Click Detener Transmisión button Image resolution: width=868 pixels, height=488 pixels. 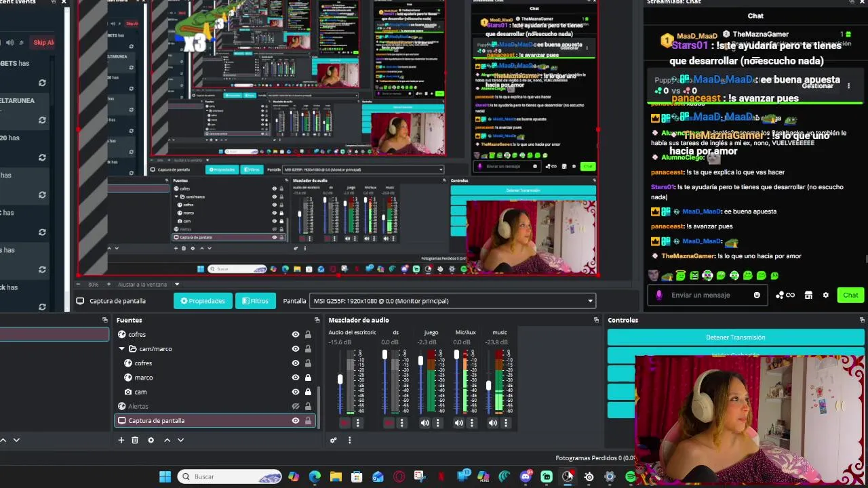[735, 337]
